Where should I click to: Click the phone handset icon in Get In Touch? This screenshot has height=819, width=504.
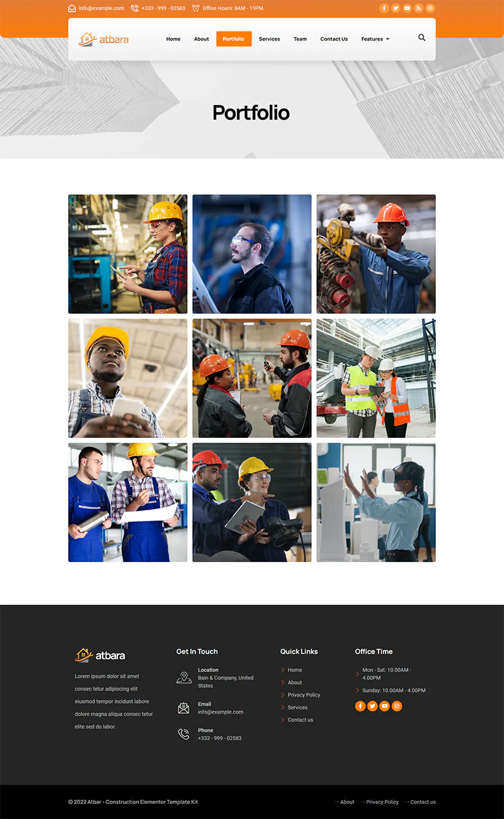(183, 734)
